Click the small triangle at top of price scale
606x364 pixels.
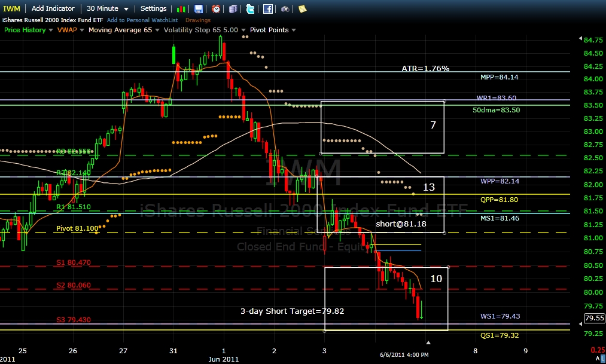coord(580,38)
